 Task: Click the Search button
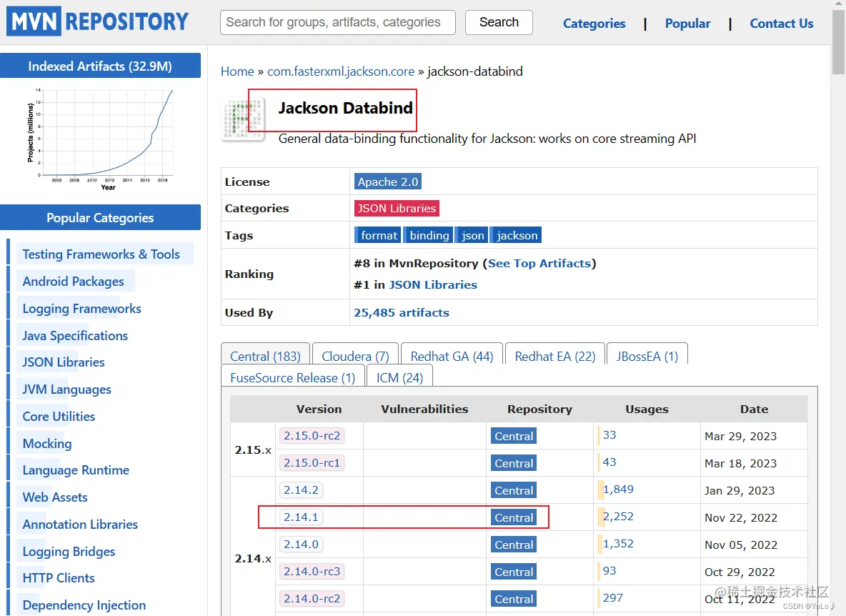coord(499,22)
